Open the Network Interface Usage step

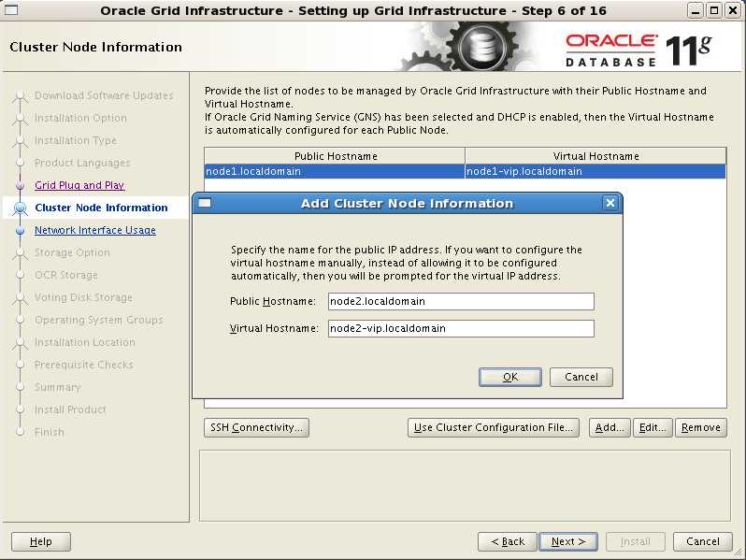tap(95, 230)
